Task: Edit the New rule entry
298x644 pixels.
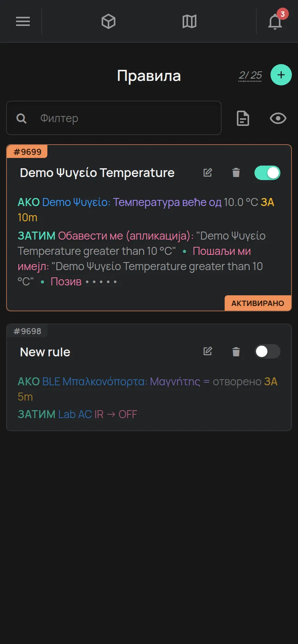Action: click(207, 351)
